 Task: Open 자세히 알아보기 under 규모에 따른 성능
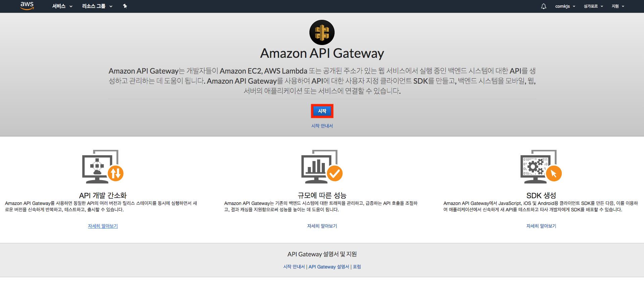322,226
